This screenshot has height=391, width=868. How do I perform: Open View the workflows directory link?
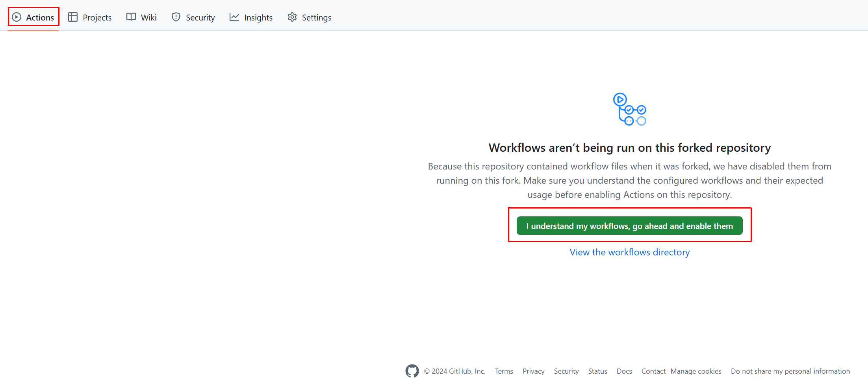(x=629, y=252)
